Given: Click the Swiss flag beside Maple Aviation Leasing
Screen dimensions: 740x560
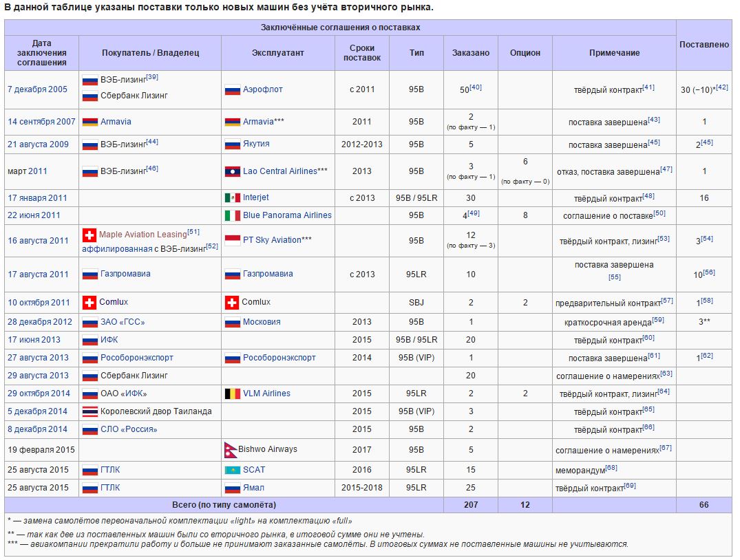Looking at the screenshot, I should tap(89, 235).
